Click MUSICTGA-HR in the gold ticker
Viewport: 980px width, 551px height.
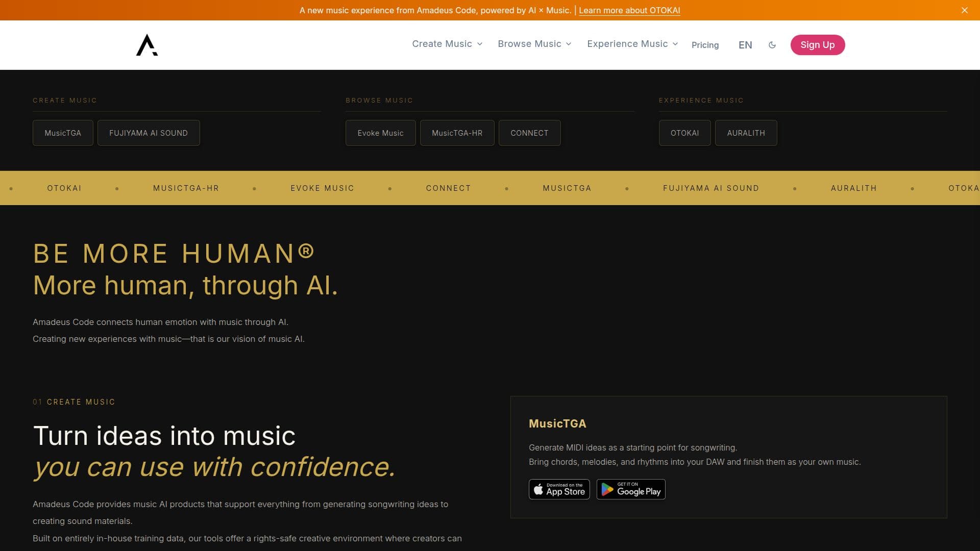tap(186, 188)
